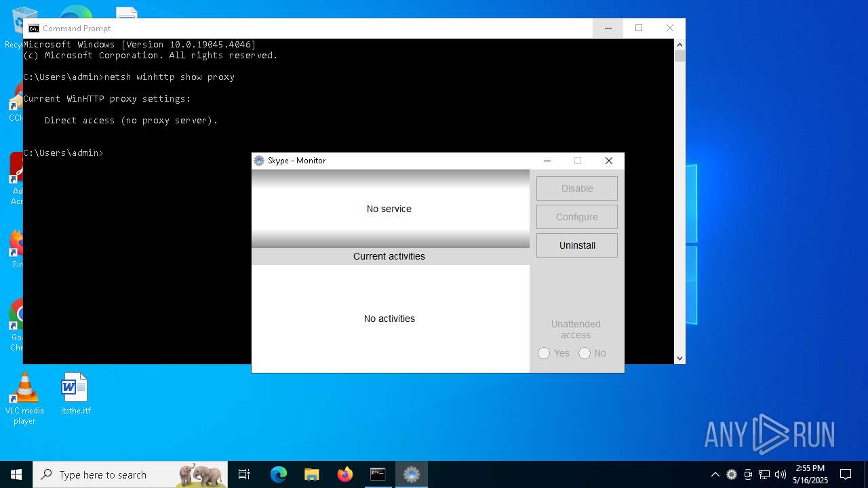
Task: Select the itsthe.rtf desktop file
Action: (75, 394)
